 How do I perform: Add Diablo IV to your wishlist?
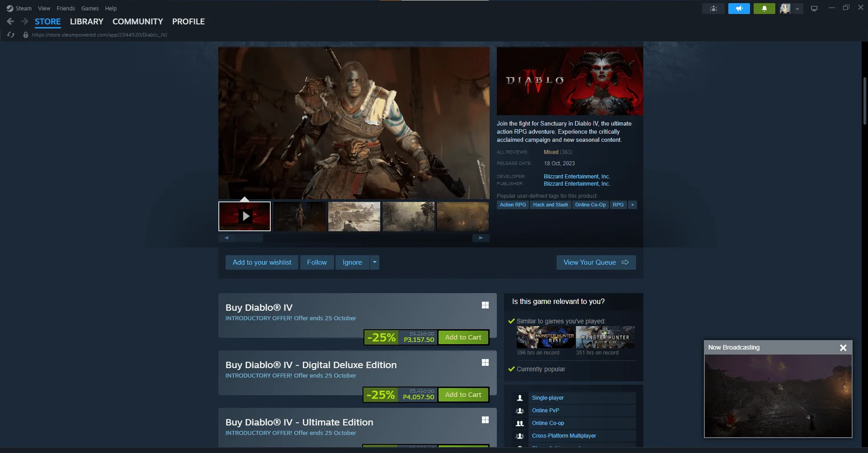point(262,262)
